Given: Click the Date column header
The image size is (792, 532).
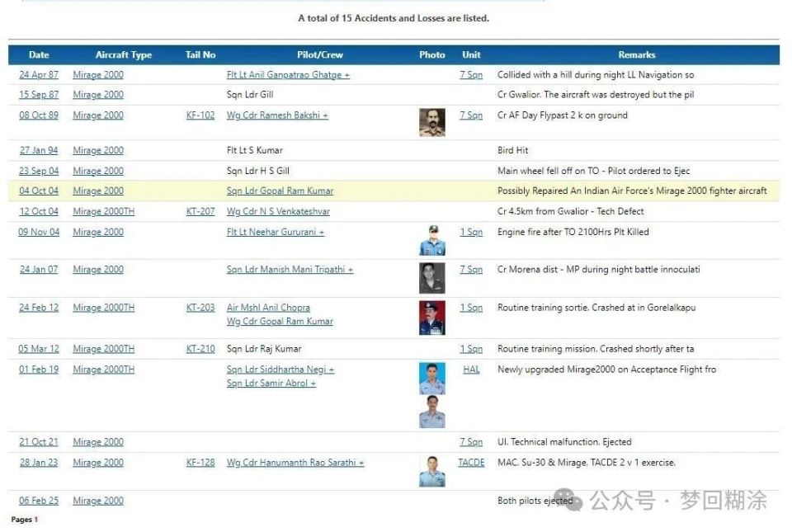Looking at the screenshot, I should 39,55.
